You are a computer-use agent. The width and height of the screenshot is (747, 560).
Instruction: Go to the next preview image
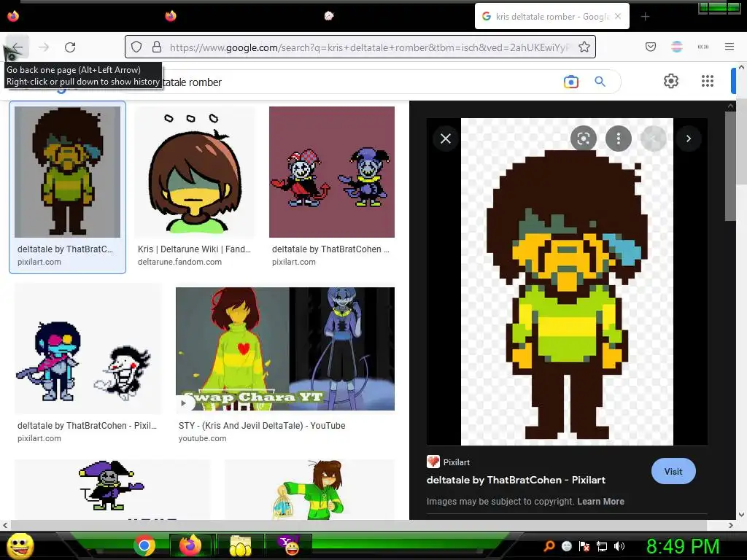tap(689, 139)
